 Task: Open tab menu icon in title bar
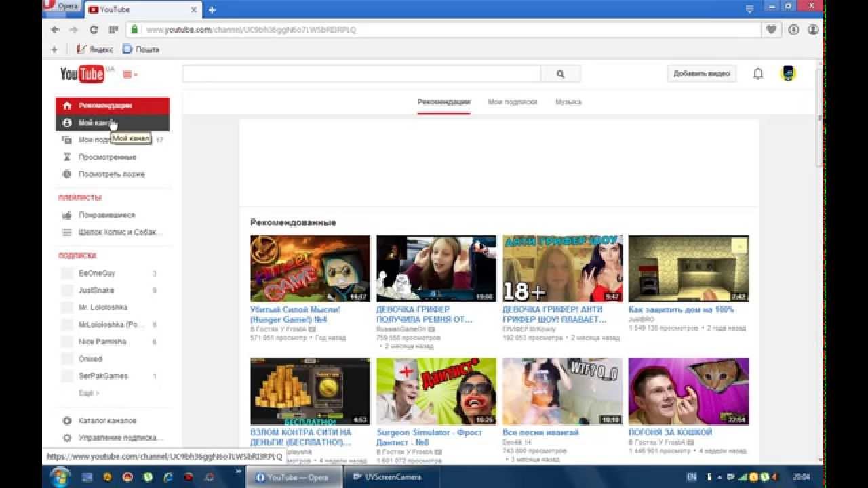pos(749,9)
